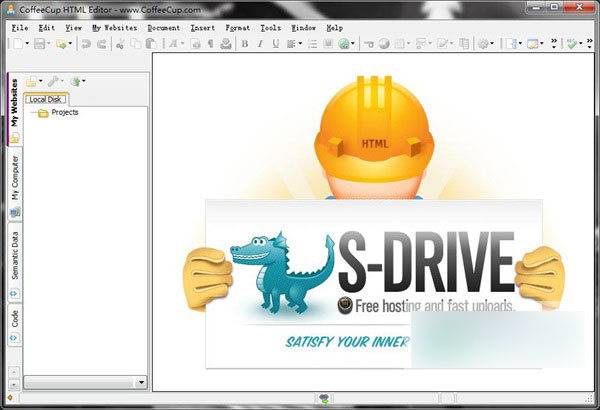Toggle Bold formatting
Viewport: 600px width, 410px height.
pyautogui.click(x=245, y=44)
